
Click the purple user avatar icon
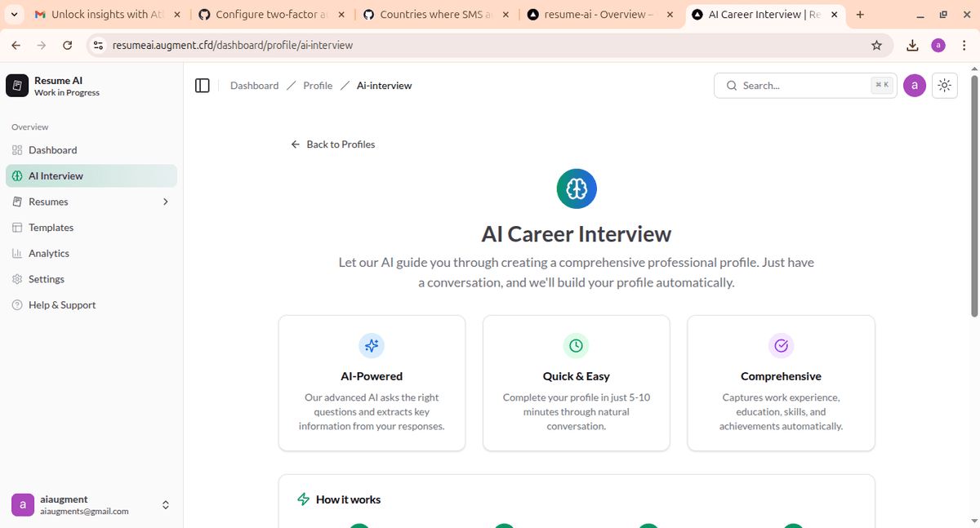pyautogui.click(x=915, y=86)
